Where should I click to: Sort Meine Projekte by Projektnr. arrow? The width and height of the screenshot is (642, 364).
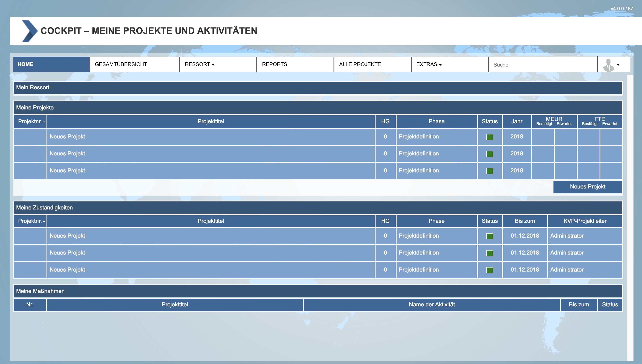tap(44, 122)
